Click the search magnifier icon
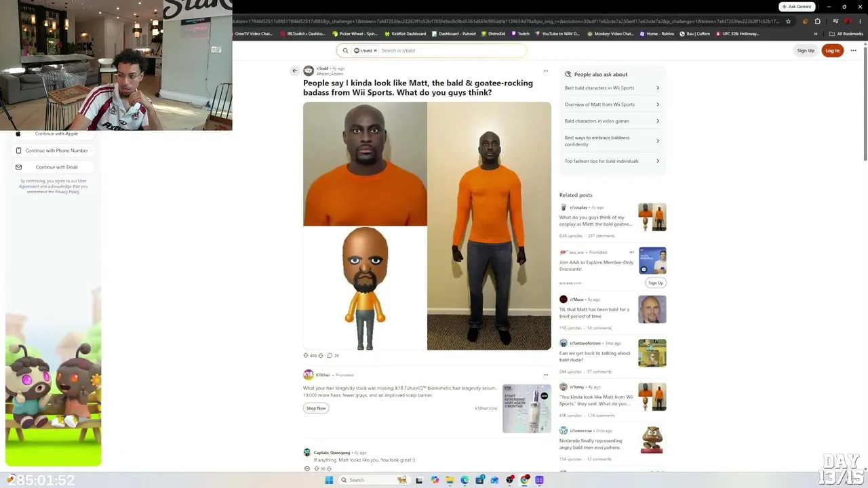This screenshot has height=488, width=868. pyautogui.click(x=345, y=50)
